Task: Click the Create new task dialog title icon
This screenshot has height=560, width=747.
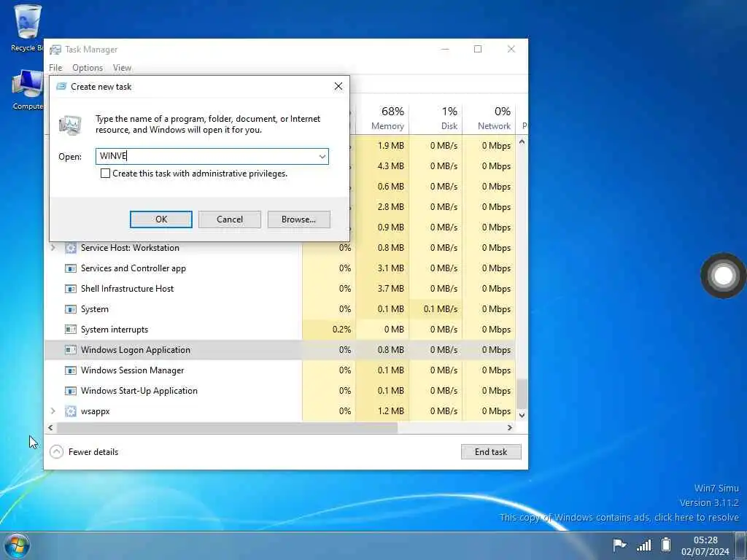Action: (x=61, y=87)
